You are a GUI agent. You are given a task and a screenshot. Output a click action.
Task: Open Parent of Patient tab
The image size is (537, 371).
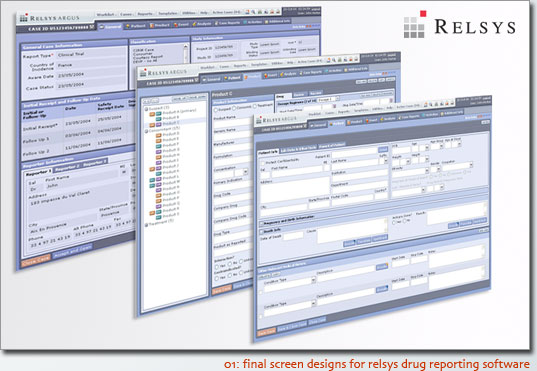[x=332, y=146]
